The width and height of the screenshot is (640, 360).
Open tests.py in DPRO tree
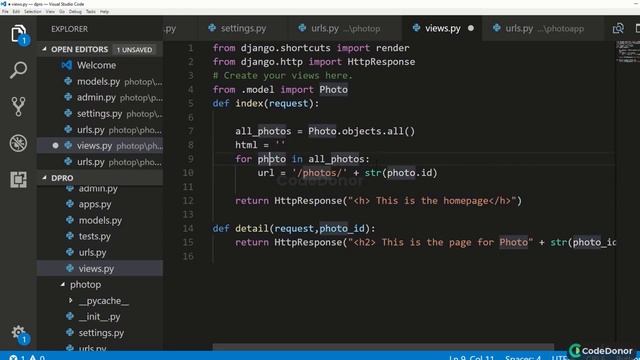pos(95,236)
